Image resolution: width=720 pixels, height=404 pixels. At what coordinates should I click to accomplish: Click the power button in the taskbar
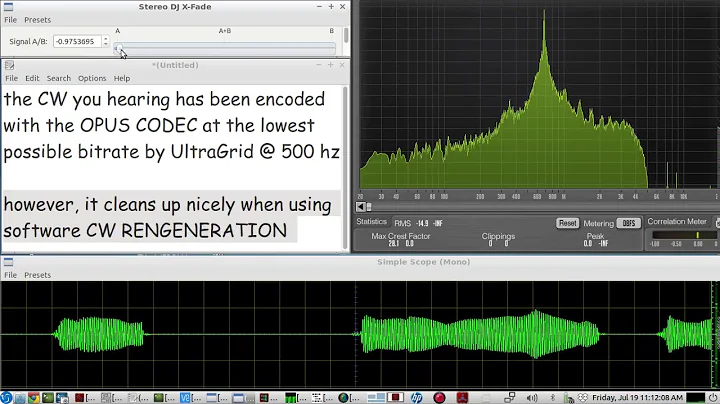click(x=713, y=398)
